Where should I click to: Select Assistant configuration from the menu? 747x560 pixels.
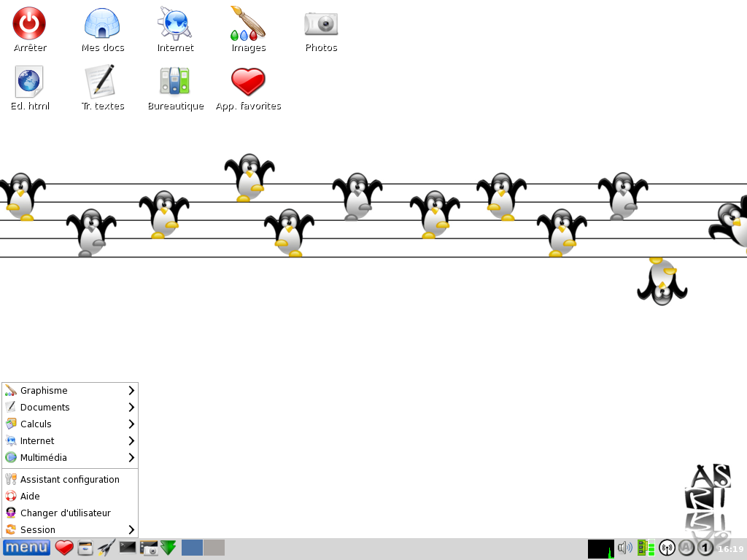click(x=70, y=480)
